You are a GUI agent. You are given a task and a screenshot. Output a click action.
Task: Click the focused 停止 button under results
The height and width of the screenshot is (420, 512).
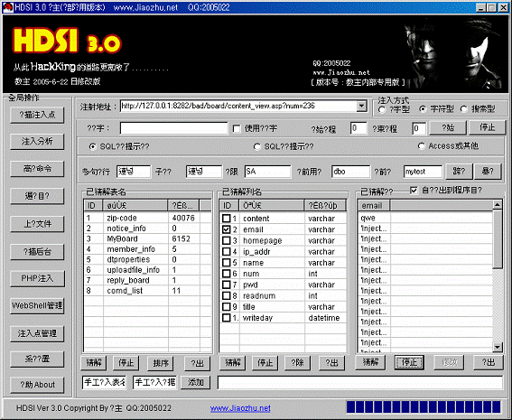click(x=409, y=362)
